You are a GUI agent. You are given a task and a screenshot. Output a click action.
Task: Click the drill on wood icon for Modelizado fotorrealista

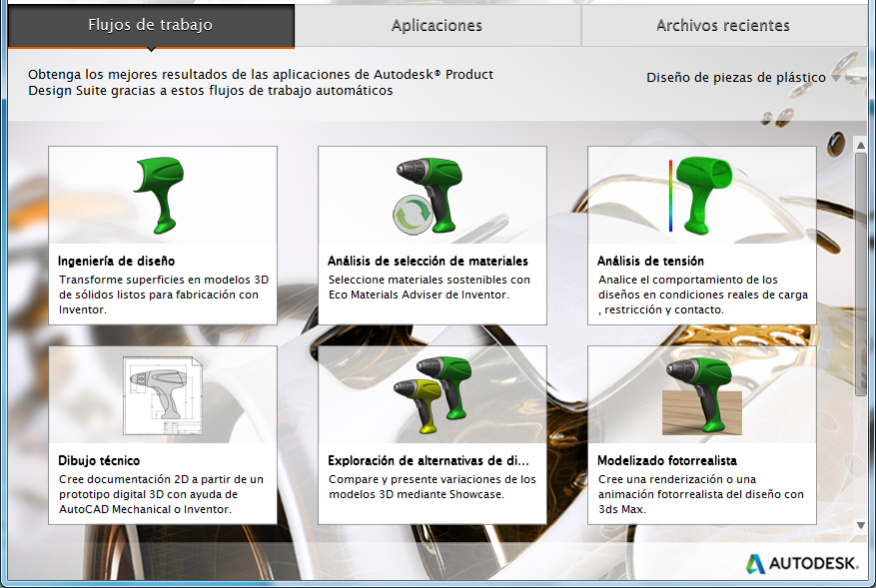pyautogui.click(x=702, y=396)
